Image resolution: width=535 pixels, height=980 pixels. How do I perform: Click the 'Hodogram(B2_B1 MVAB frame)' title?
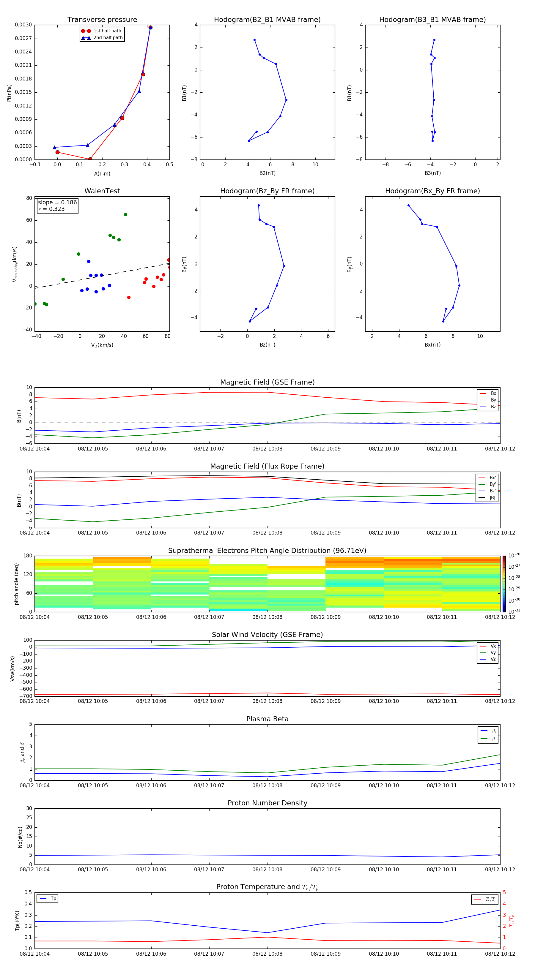267,19
